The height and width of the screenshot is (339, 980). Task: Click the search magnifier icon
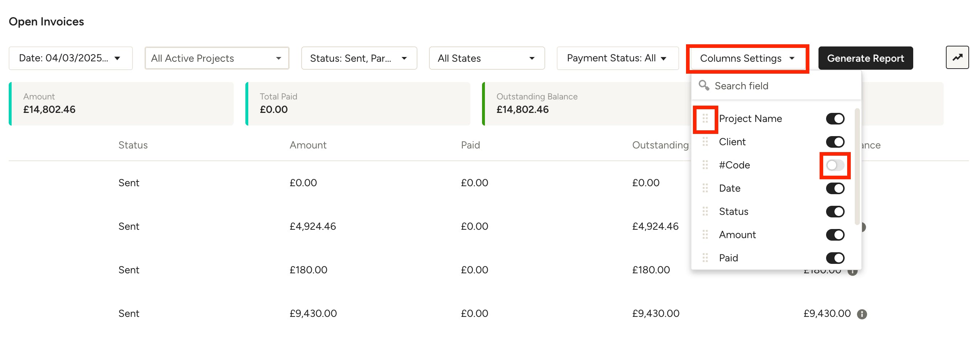(x=704, y=85)
